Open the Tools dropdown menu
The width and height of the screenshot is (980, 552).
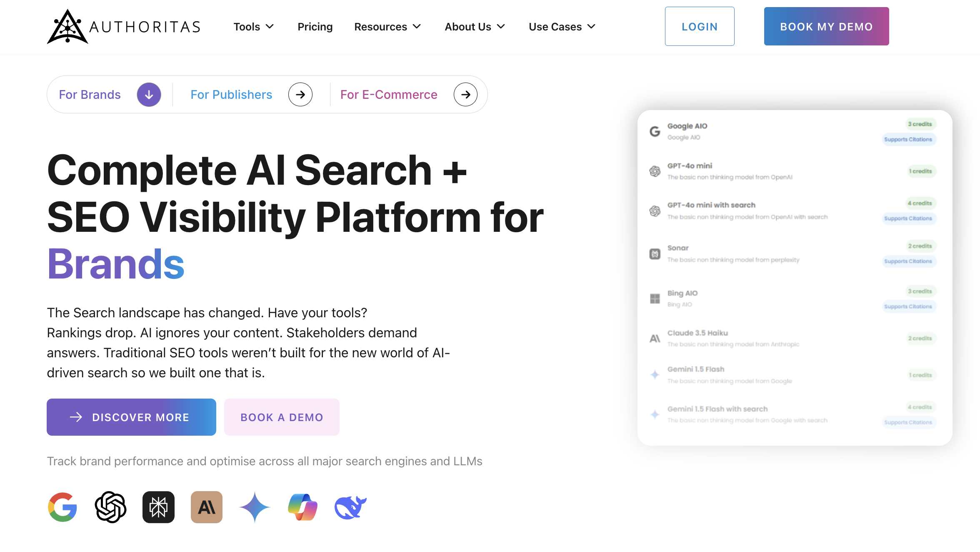(254, 27)
